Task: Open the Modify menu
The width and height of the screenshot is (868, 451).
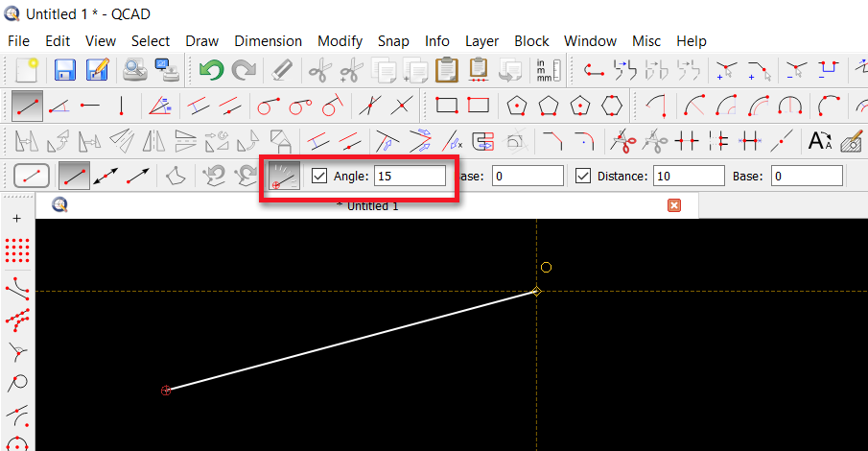Action: tap(340, 41)
